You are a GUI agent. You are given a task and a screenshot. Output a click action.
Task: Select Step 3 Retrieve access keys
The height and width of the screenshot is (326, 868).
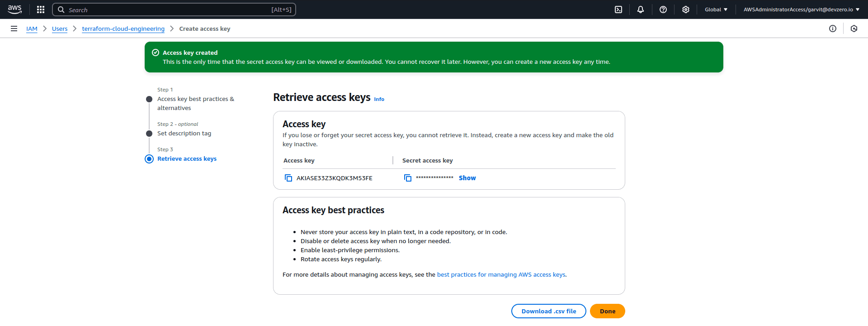coord(187,158)
